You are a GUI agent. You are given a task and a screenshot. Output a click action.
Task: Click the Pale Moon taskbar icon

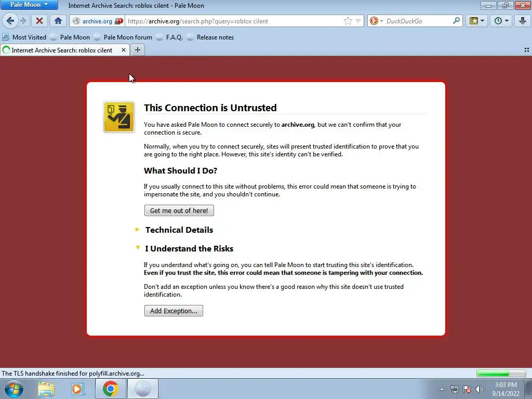tap(143, 389)
